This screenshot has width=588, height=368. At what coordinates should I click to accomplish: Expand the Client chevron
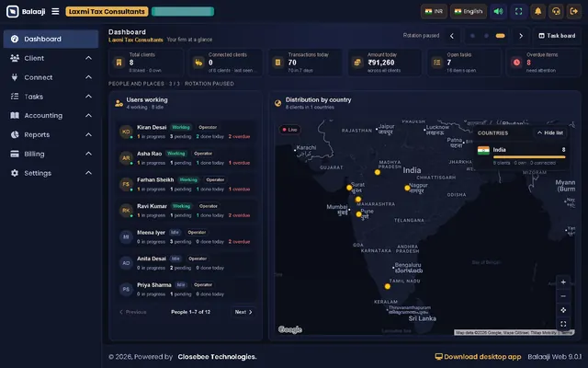coord(88,58)
